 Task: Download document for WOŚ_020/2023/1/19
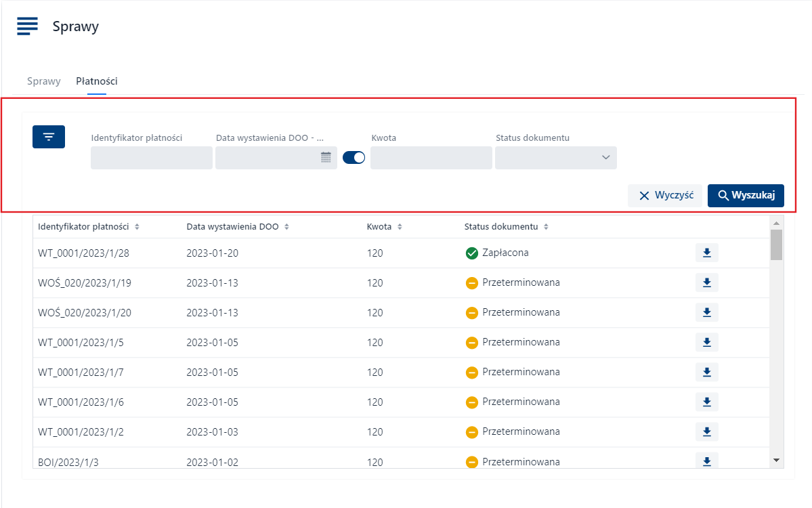pos(706,282)
